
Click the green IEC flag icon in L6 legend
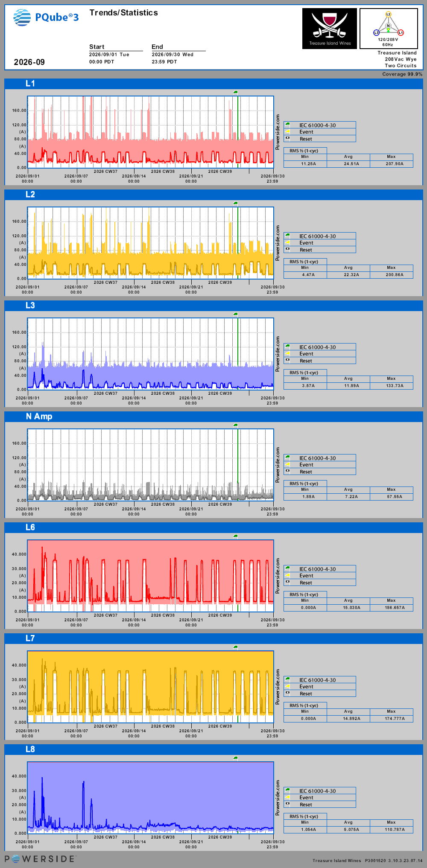pos(288,569)
